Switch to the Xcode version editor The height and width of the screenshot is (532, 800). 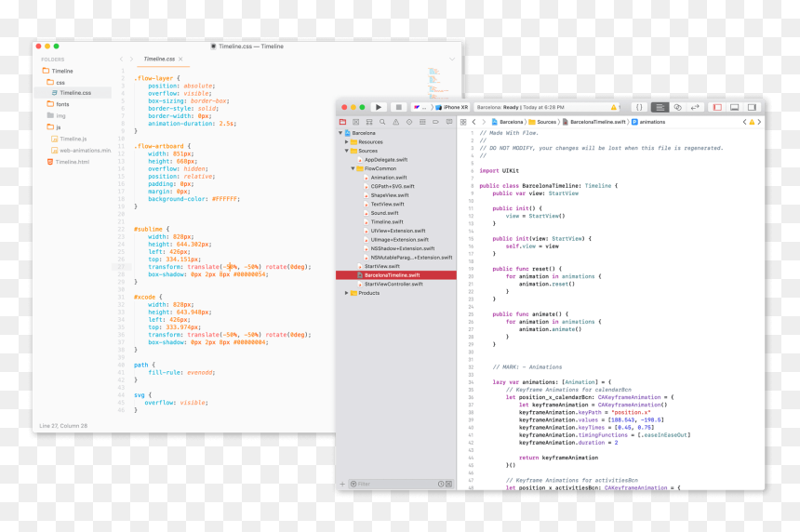(x=695, y=107)
